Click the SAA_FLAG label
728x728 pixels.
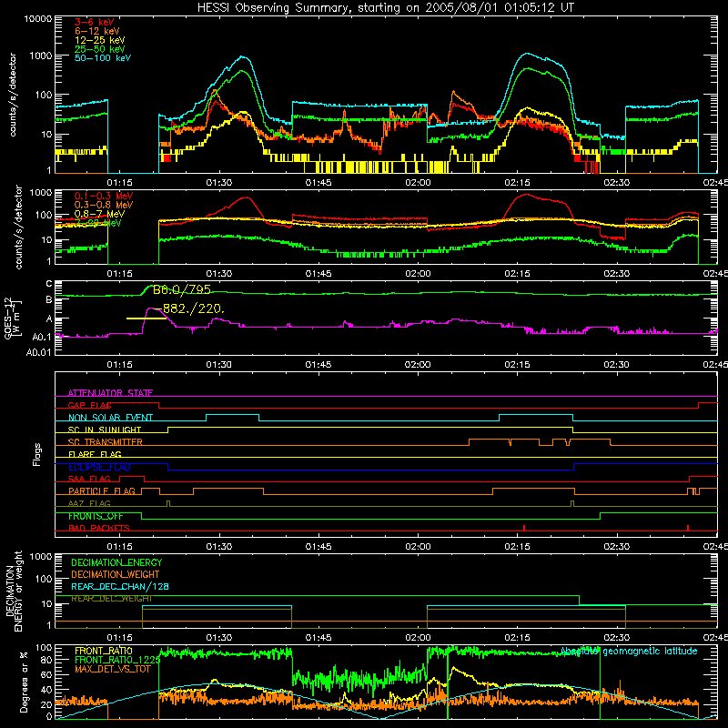[x=89, y=479]
